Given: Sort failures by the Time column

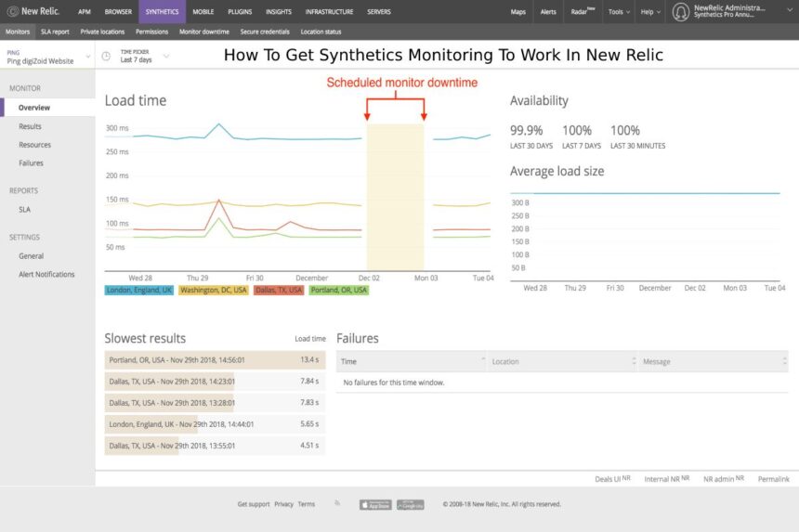Looking at the screenshot, I should coord(412,361).
